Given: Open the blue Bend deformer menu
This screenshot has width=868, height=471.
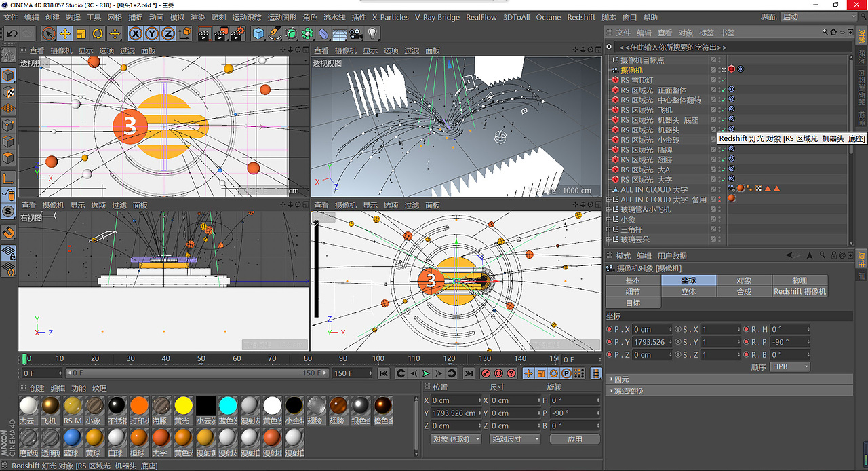Looking at the screenshot, I should (x=324, y=33).
